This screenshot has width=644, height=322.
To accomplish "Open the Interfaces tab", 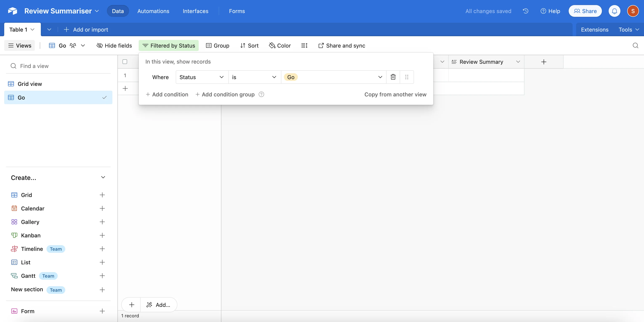I will (195, 11).
